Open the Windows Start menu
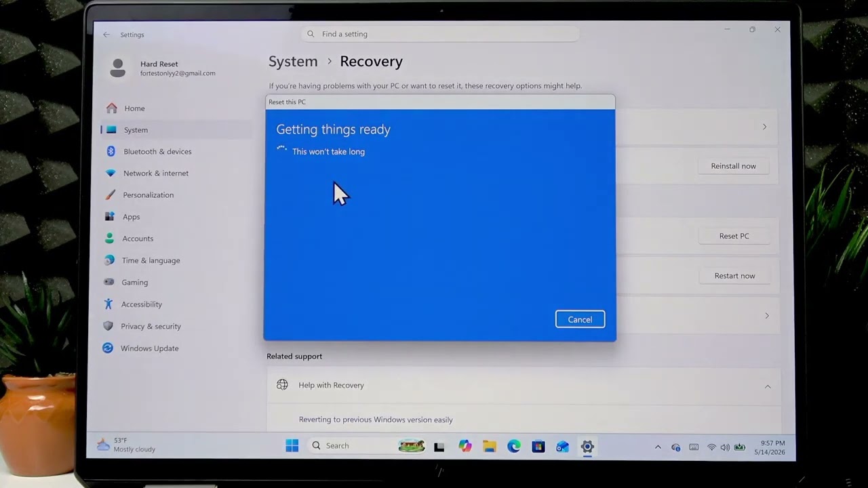 (292, 446)
